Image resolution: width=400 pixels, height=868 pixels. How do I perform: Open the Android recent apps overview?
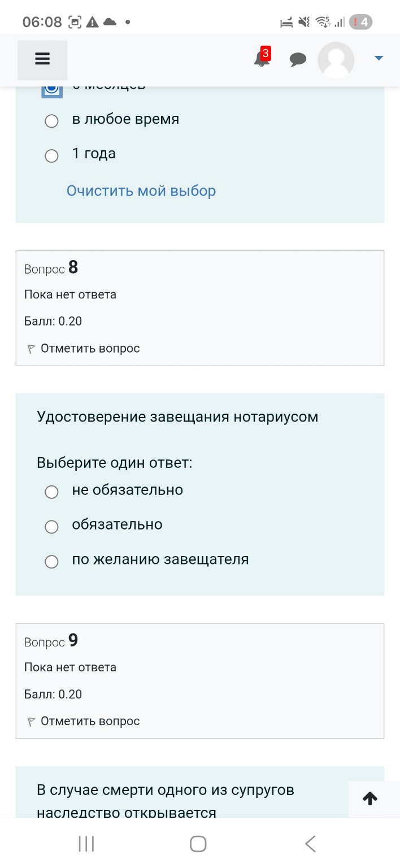[85, 843]
